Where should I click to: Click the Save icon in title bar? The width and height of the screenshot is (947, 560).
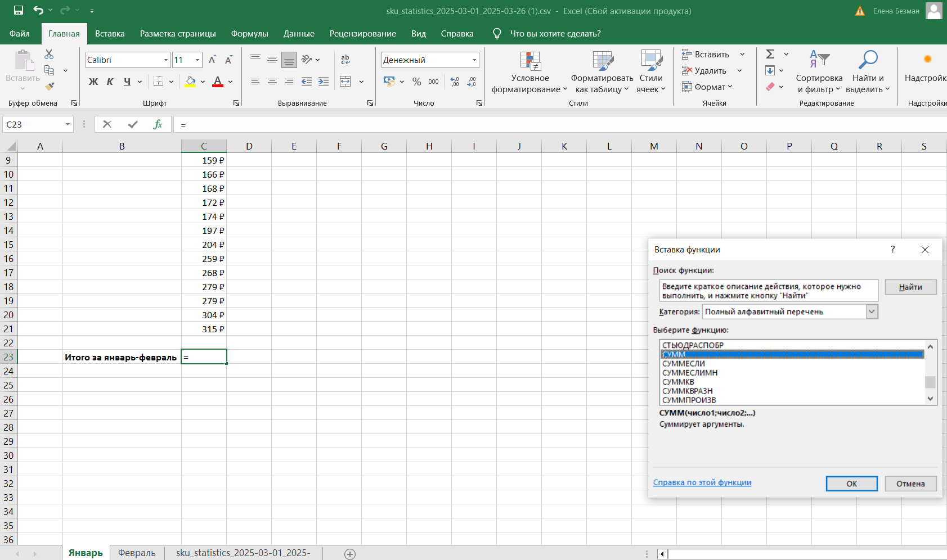click(19, 10)
